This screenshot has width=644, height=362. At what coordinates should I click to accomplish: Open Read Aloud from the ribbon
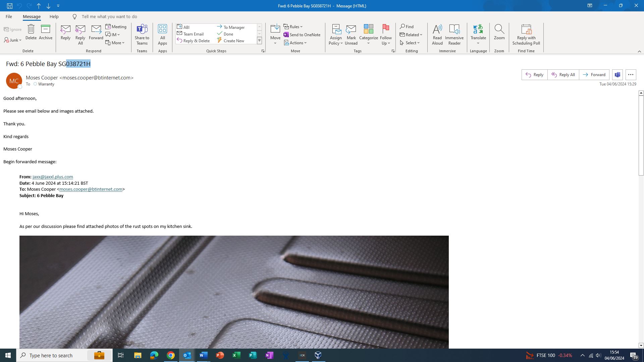point(437,34)
